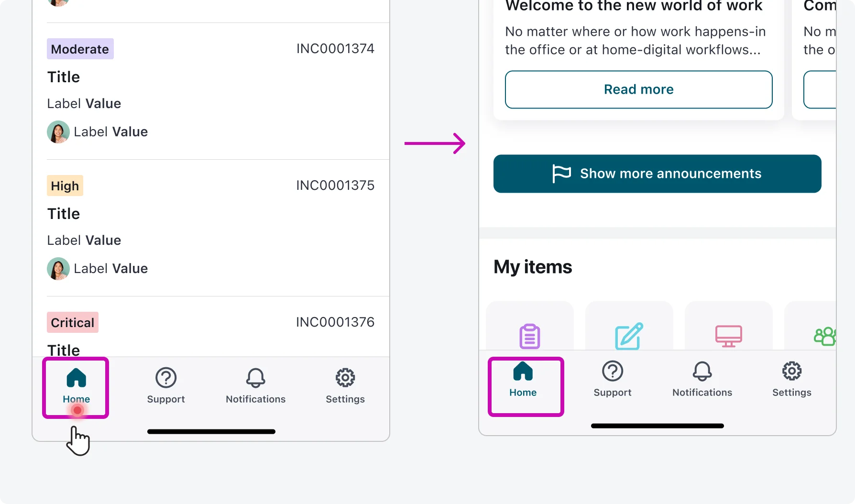Click avatar in Moderate incident card
Screen dimensions: 855x504
tap(58, 132)
